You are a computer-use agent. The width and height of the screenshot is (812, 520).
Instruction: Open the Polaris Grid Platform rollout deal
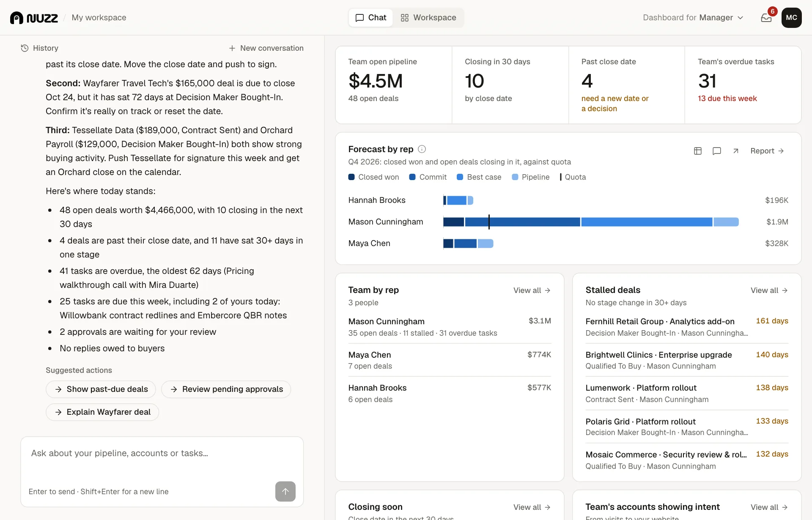[x=687, y=427]
